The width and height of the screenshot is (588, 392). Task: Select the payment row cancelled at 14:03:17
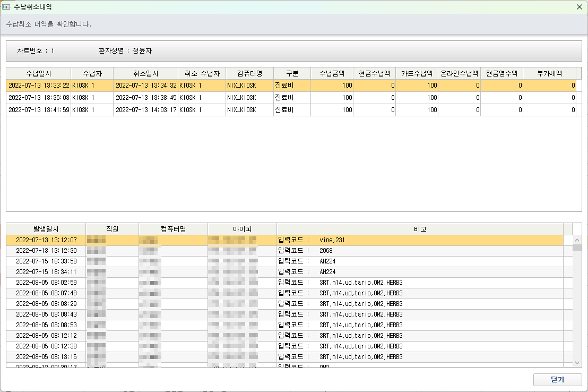[x=145, y=110]
